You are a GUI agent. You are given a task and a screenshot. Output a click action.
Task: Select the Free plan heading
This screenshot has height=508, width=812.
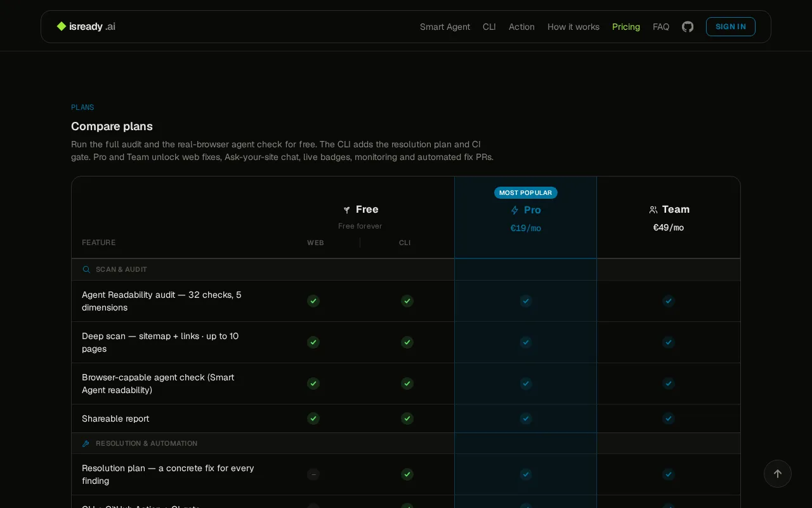click(367, 210)
